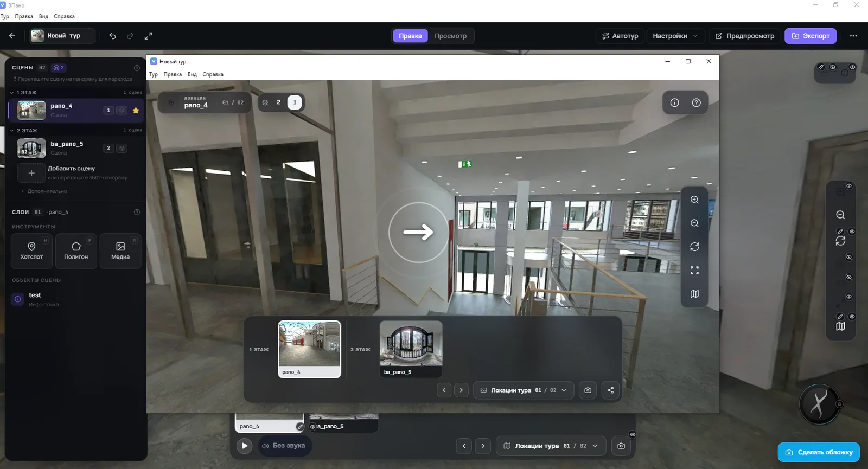Select the Хотспот tool

[x=31, y=251]
